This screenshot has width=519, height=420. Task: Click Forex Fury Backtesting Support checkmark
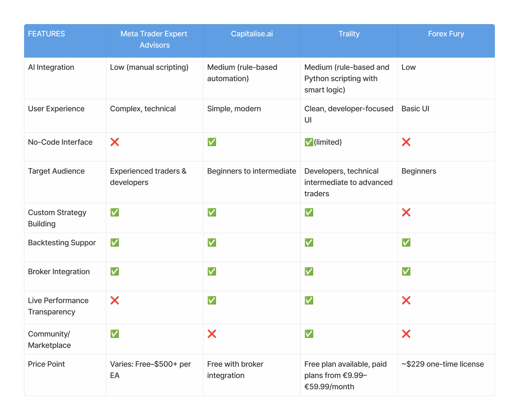click(406, 243)
